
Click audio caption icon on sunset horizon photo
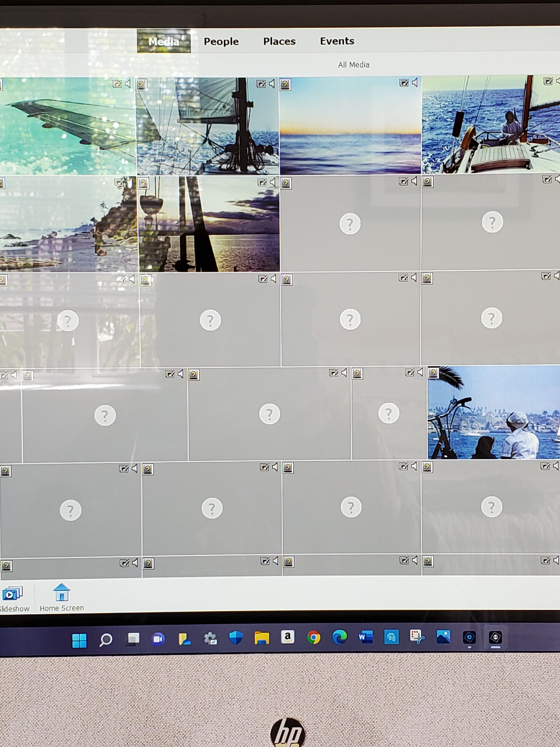[415, 82]
